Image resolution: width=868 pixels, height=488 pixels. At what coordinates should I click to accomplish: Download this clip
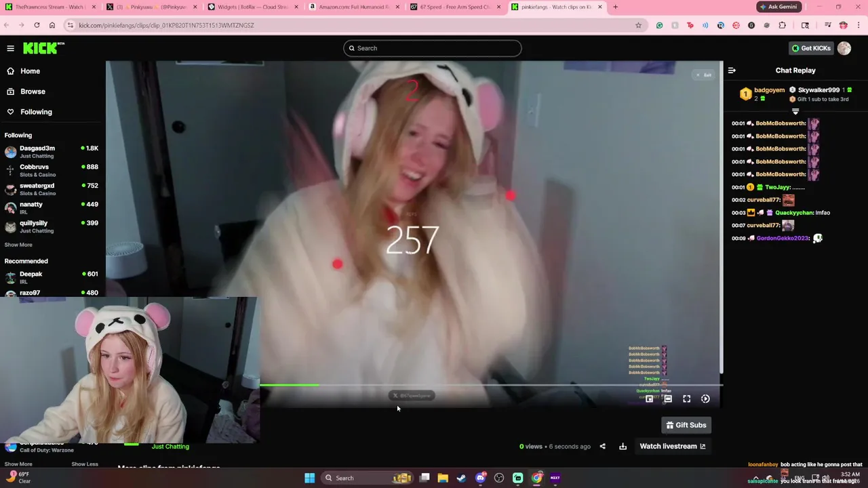[623, 447]
